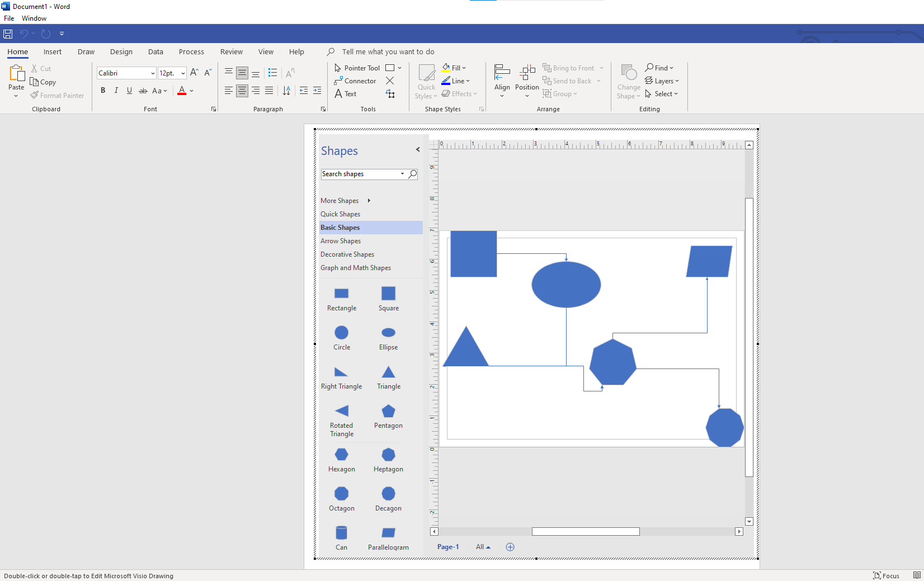The height and width of the screenshot is (581, 924).
Task: Select the Connector tool
Action: tap(355, 81)
